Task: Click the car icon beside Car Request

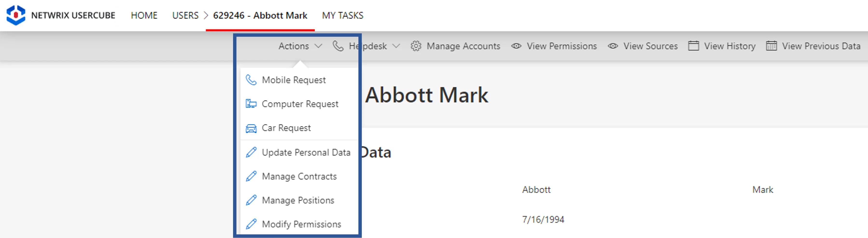Action: [x=251, y=128]
